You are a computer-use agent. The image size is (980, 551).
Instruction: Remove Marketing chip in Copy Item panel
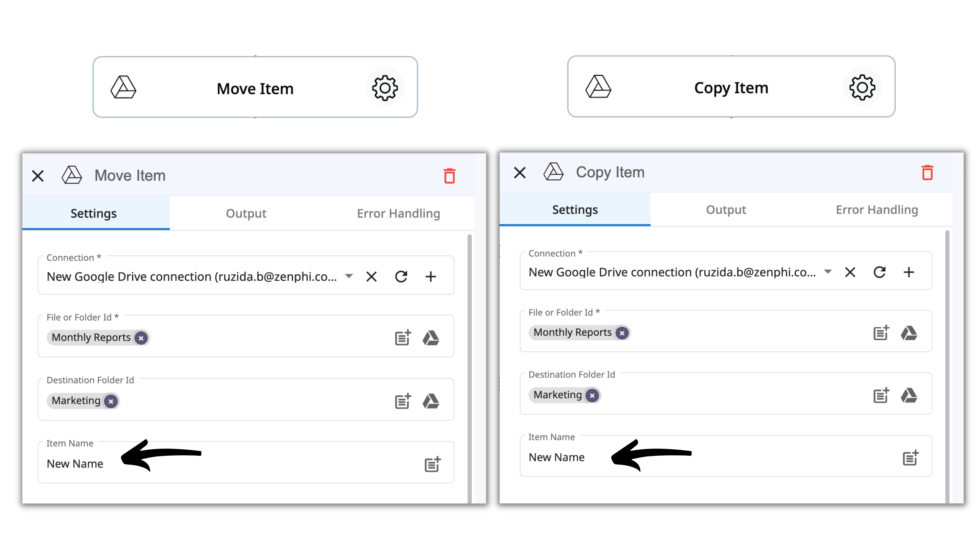pyautogui.click(x=592, y=395)
